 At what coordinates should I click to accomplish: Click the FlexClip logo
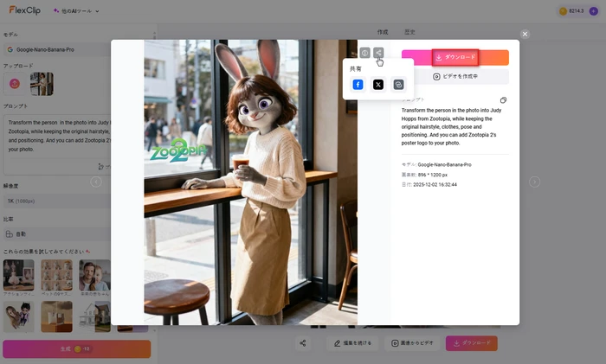[25, 10]
